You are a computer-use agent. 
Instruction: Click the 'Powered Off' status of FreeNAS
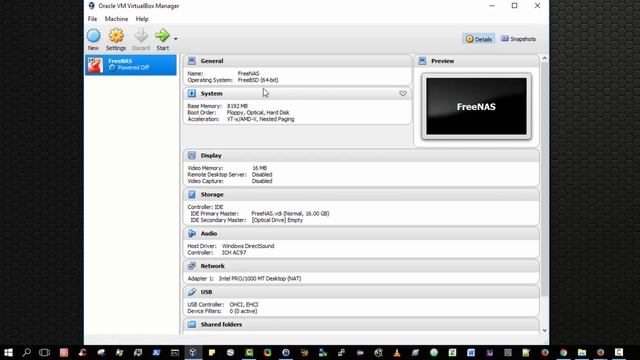133,68
